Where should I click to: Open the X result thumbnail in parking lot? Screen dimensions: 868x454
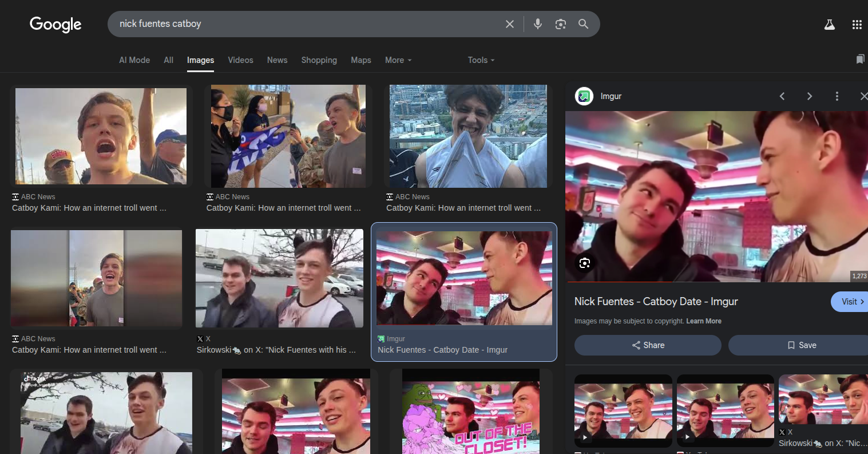[x=279, y=278]
